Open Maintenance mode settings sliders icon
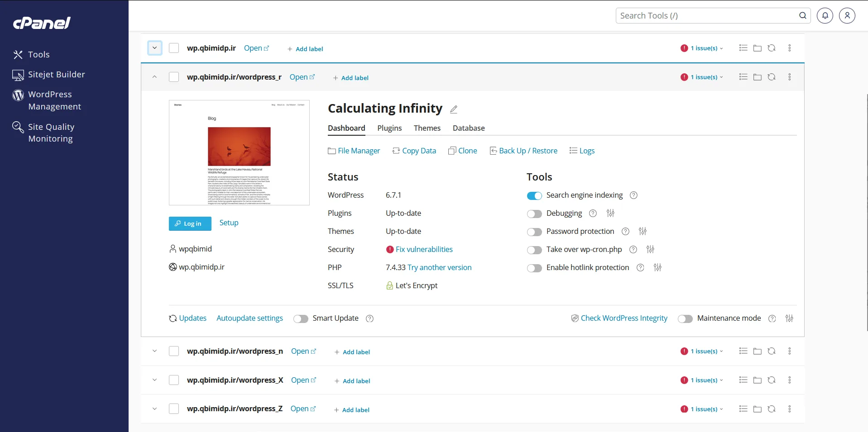 [x=789, y=318]
